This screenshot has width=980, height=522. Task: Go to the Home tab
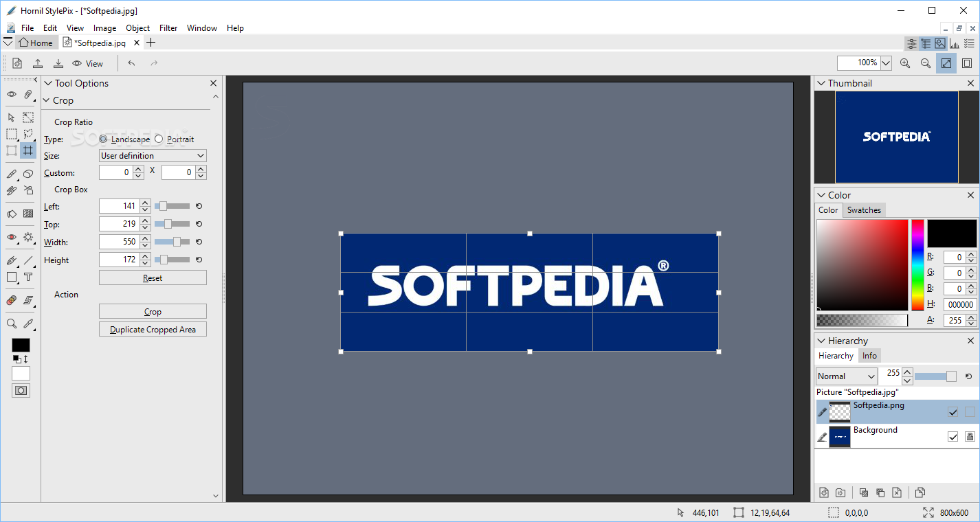click(x=36, y=43)
